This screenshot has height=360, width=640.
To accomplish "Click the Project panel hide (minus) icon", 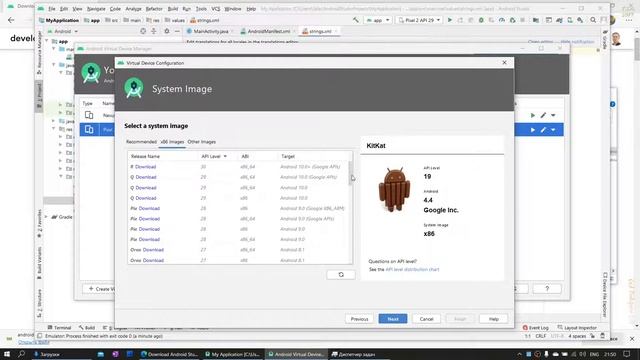I will tap(177, 31).
